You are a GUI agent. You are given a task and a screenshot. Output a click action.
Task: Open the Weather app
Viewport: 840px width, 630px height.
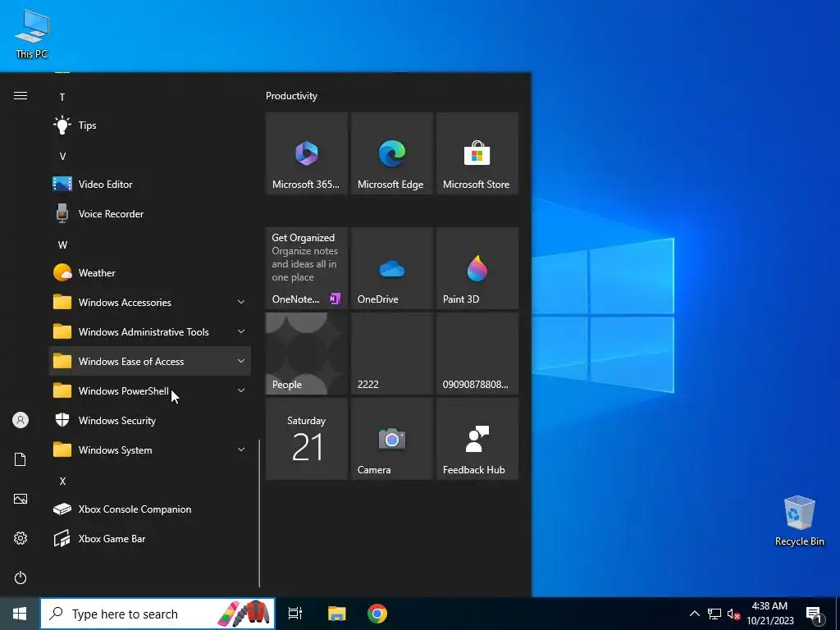pos(149,272)
